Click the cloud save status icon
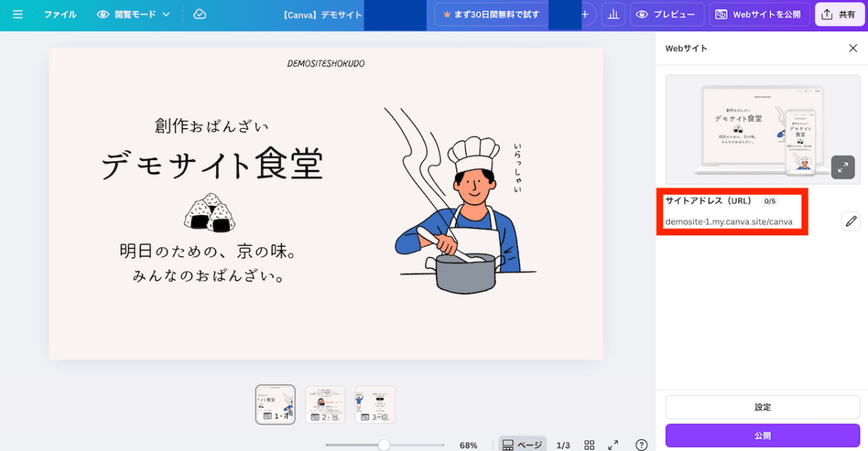Image resolution: width=868 pixels, height=451 pixels. coord(200,14)
